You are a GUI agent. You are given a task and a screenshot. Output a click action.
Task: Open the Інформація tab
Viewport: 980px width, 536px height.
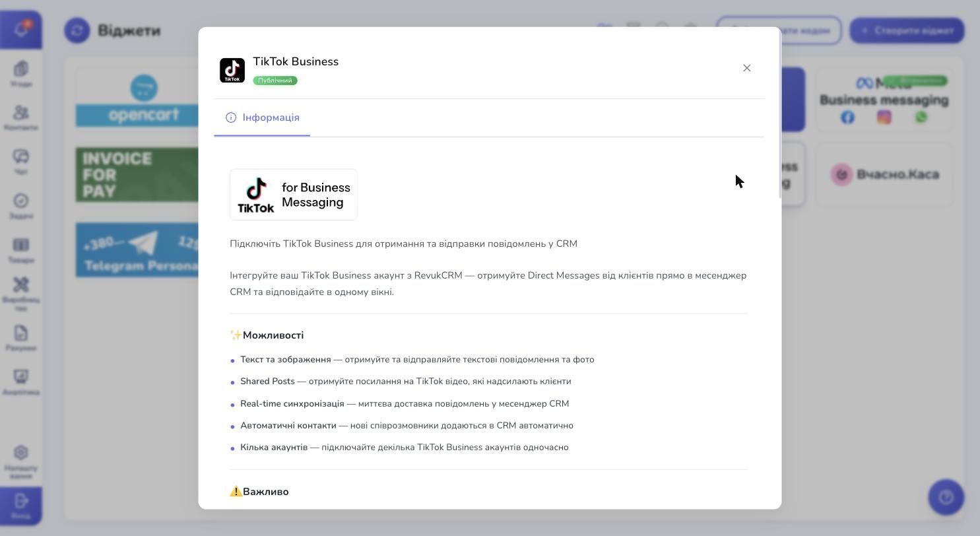[262, 117]
